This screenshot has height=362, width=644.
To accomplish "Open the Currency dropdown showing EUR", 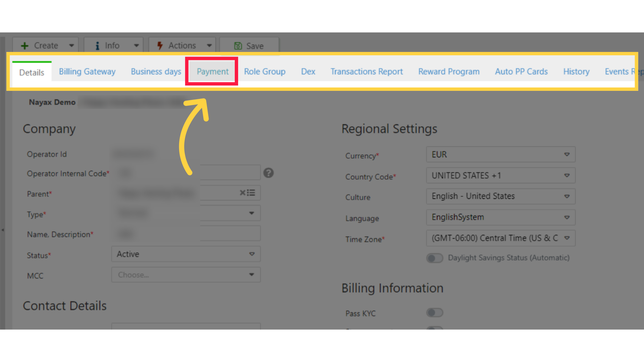I will pos(501,155).
